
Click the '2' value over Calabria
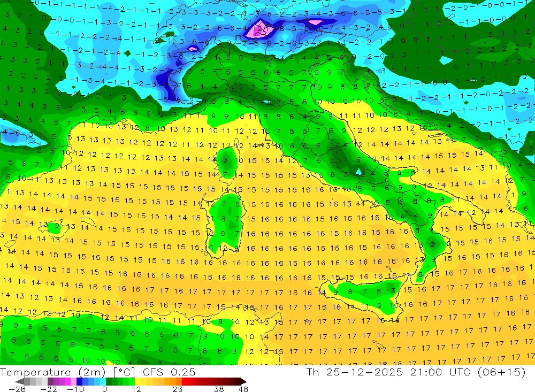point(432,244)
